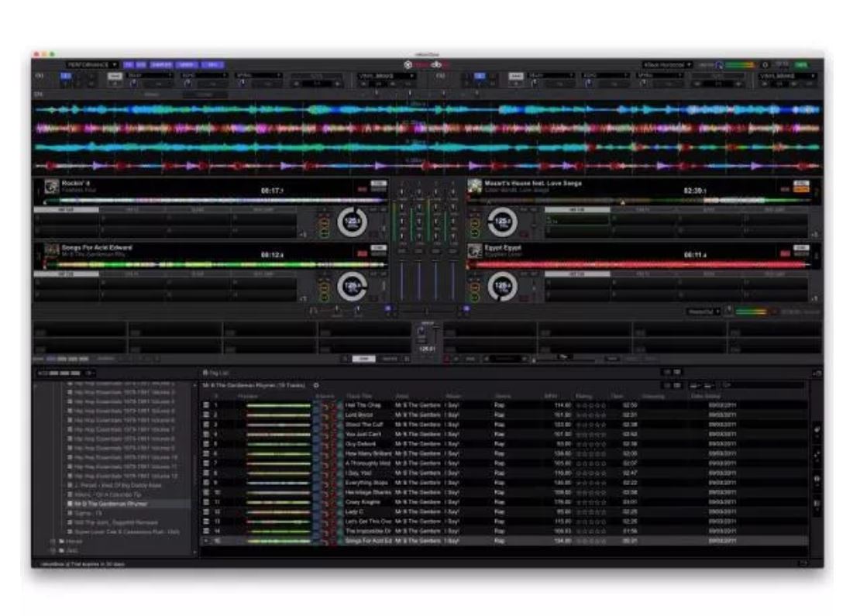Sort by the Genre column header
Image resolution: width=860 pixels, height=616 pixels.
click(x=503, y=396)
